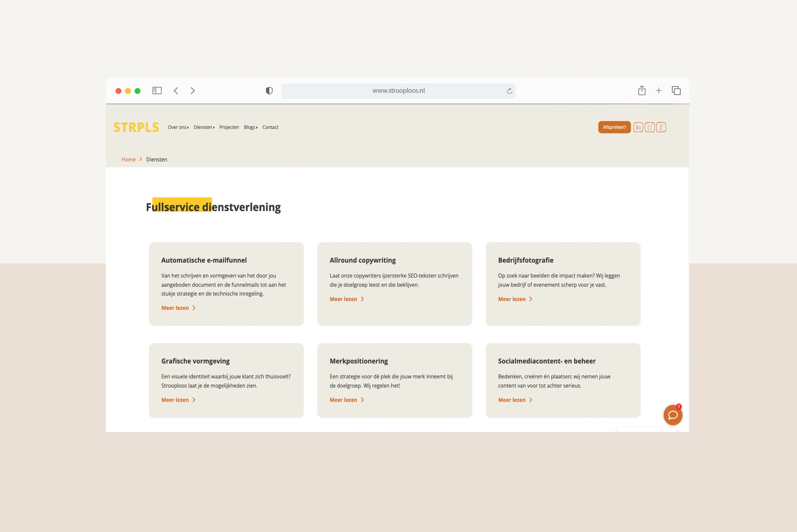Open the share icon in the toolbar
The height and width of the screenshot is (532, 797).
pos(641,91)
